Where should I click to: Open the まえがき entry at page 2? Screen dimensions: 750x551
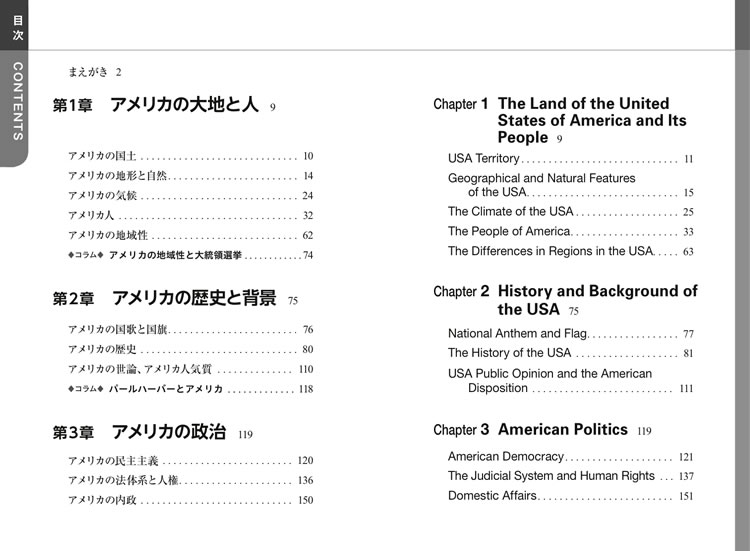[95, 72]
